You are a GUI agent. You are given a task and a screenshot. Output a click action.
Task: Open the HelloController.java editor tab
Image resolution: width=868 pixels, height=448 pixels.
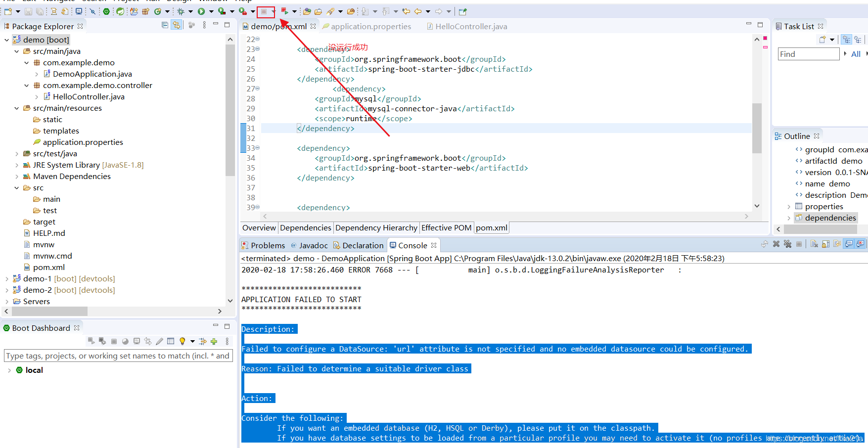pyautogui.click(x=470, y=26)
